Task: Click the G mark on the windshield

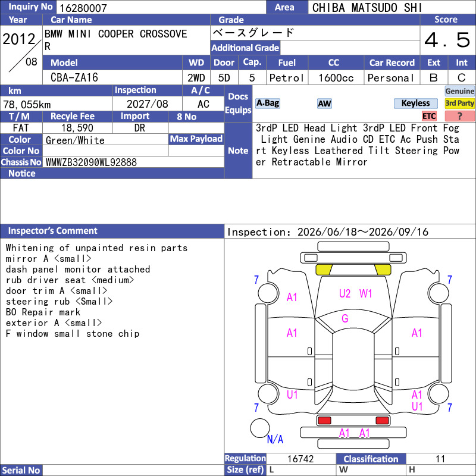Action: tap(345, 318)
